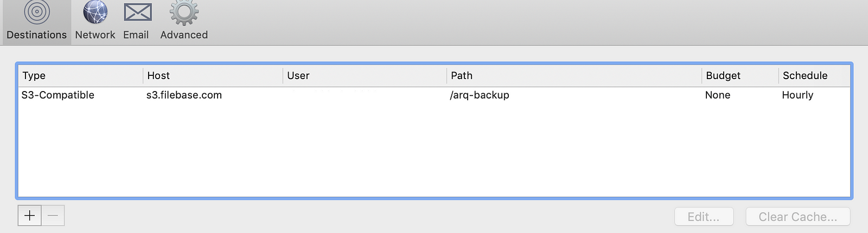
Task: Remove destination with the minus button
Action: (x=53, y=216)
